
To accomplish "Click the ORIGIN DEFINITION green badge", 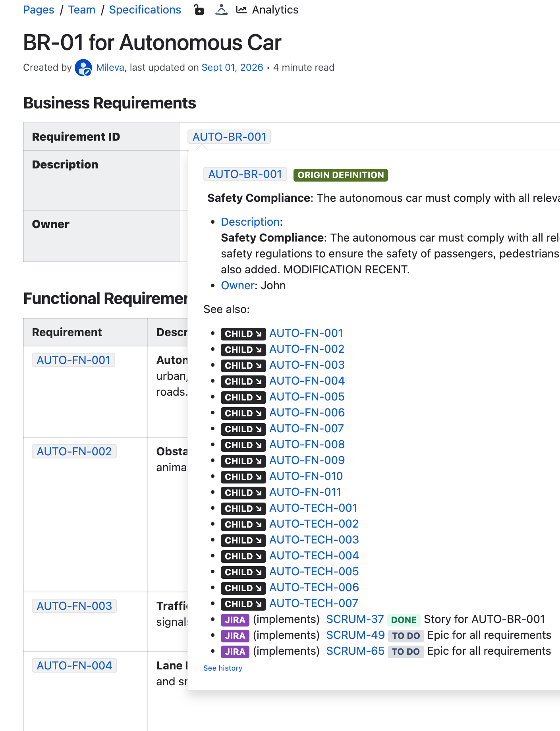I will (340, 175).
